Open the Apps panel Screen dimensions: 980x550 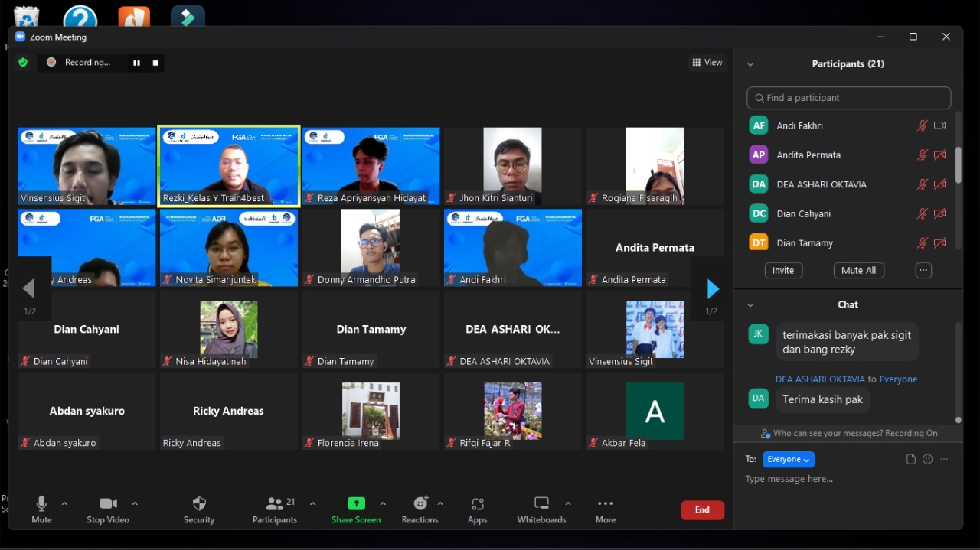pyautogui.click(x=478, y=509)
